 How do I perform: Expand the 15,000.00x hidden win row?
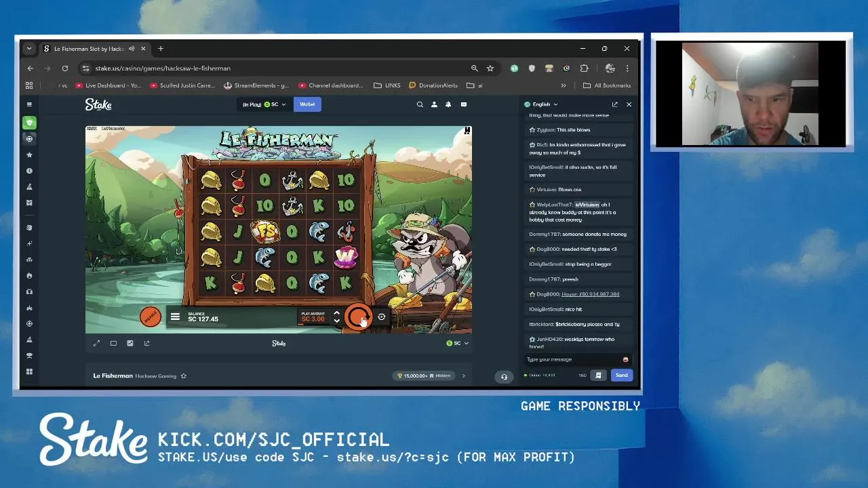(x=463, y=375)
